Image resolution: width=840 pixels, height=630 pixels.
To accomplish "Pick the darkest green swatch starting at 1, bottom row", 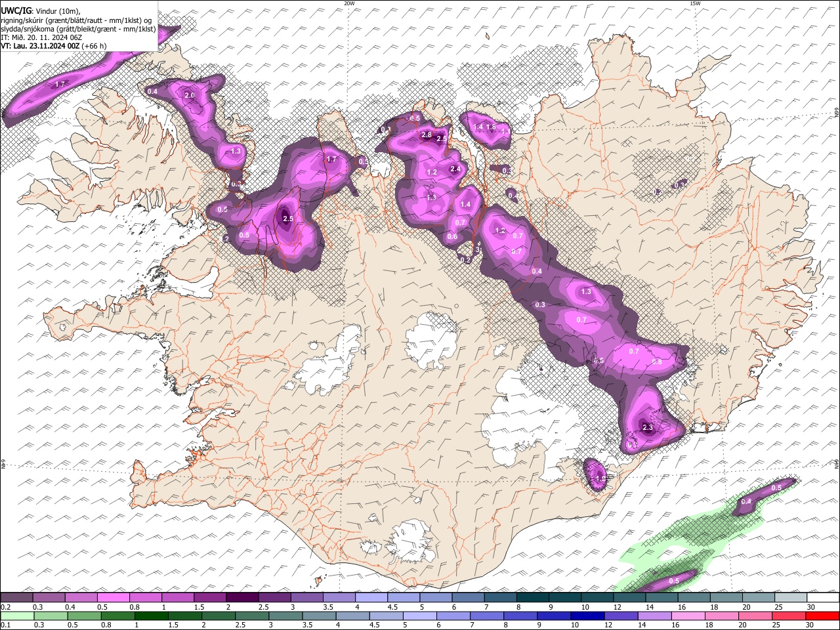I will coord(150,616).
